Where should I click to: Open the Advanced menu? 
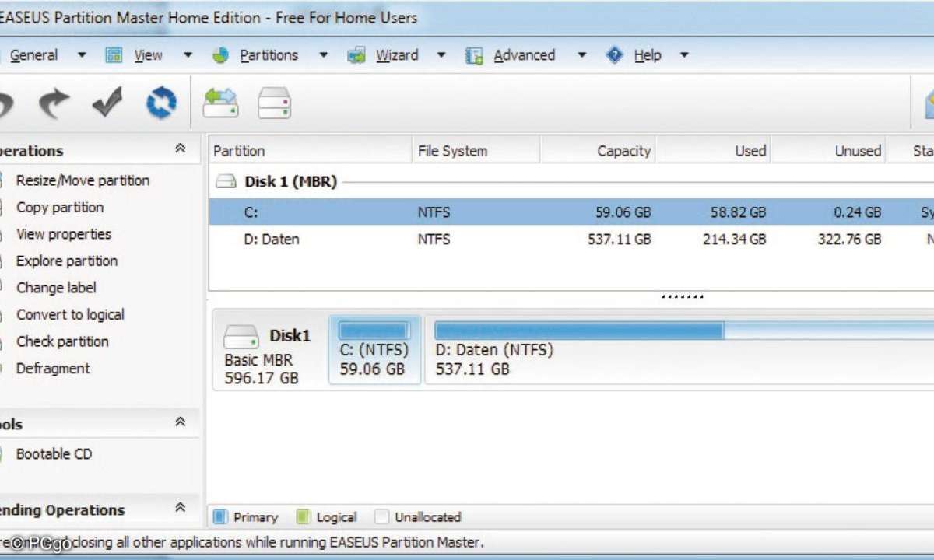524,55
